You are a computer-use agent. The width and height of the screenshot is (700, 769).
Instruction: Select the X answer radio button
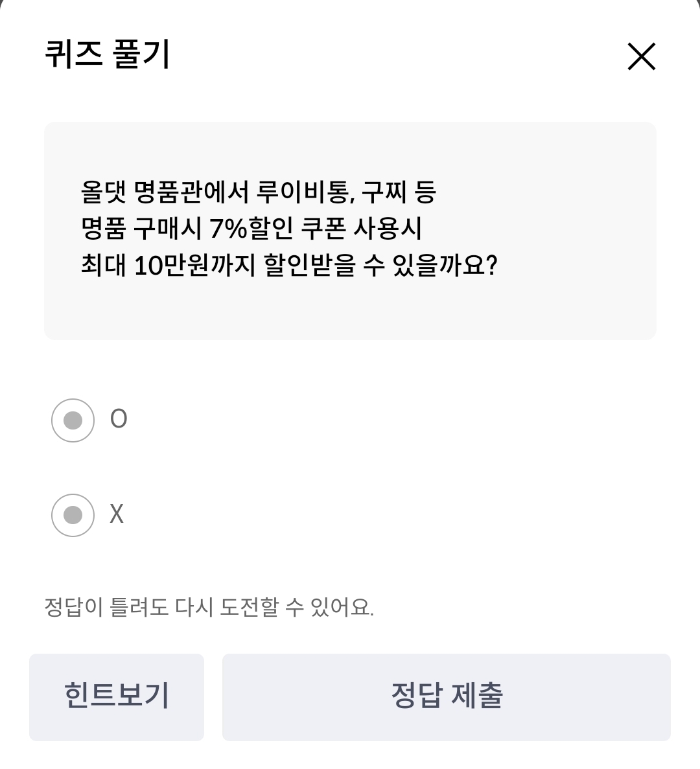click(73, 515)
